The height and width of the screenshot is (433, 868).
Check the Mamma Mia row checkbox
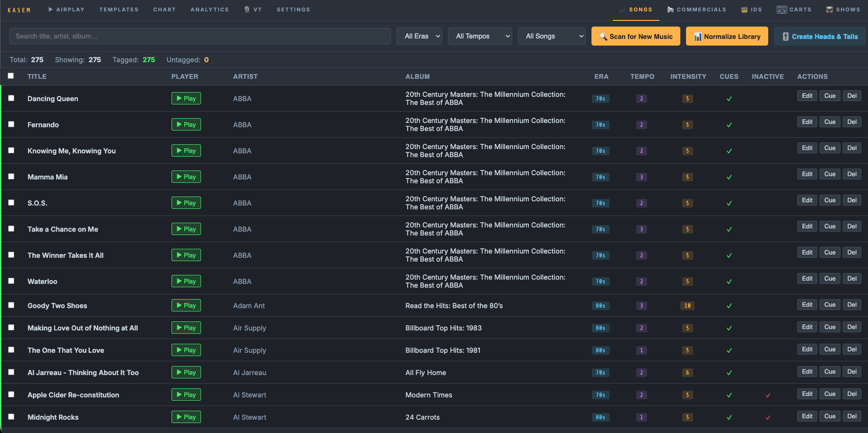coord(11,177)
